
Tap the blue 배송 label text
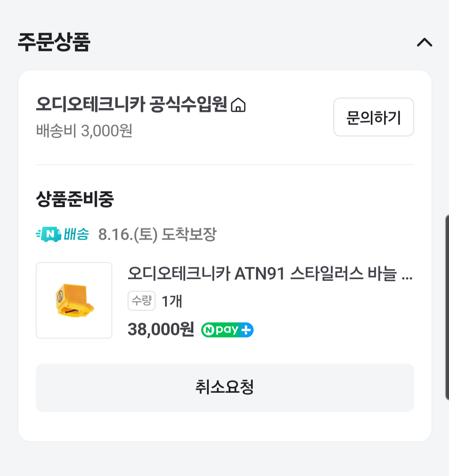tap(76, 235)
